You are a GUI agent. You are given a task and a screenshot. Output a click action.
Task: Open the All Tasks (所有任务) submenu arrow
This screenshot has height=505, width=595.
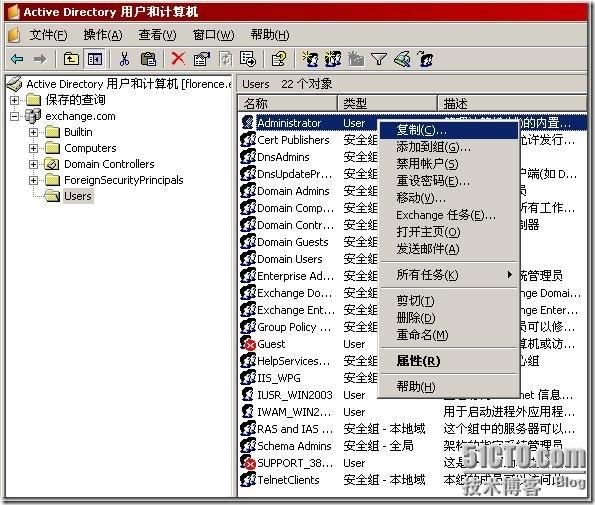click(x=509, y=274)
